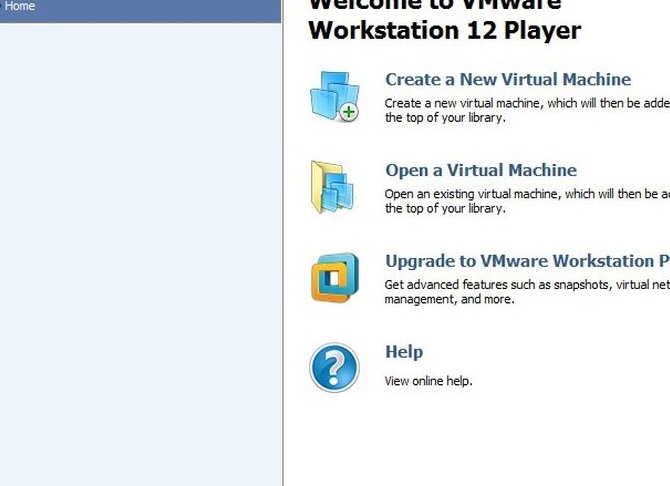The image size is (670, 486).
Task: Click the 'View online help.' text
Action: pyautogui.click(x=429, y=381)
